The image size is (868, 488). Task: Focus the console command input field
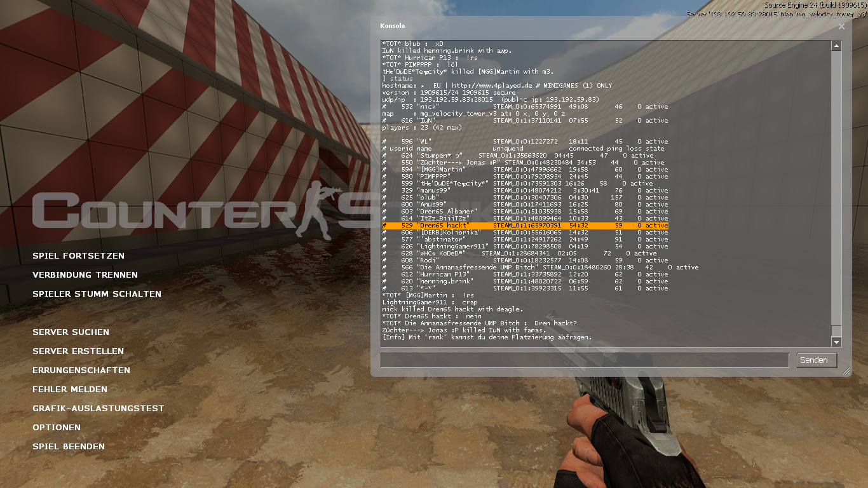coord(585,360)
